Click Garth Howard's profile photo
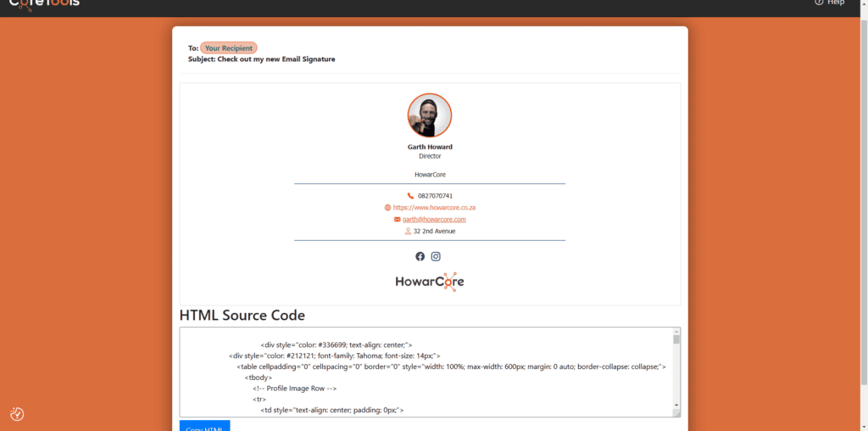Screen dimensions: 868x431 point(430,115)
